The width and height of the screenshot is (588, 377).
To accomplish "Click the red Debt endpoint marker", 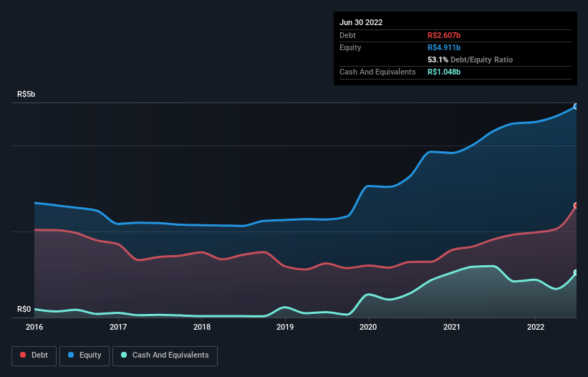I will [577, 206].
